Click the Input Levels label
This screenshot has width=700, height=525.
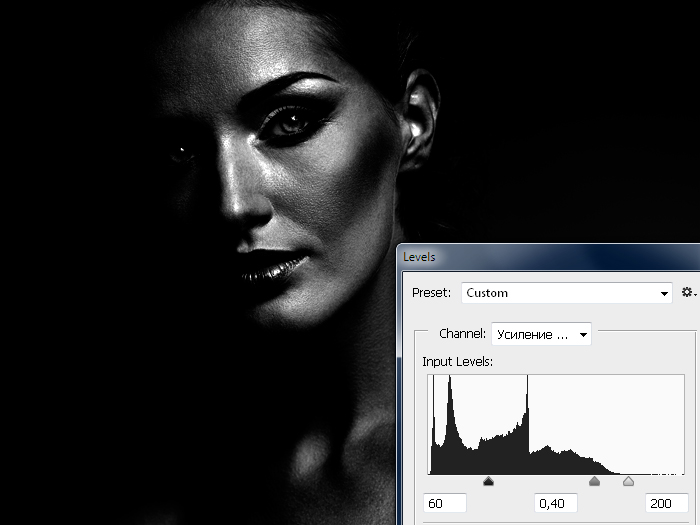pos(458,362)
